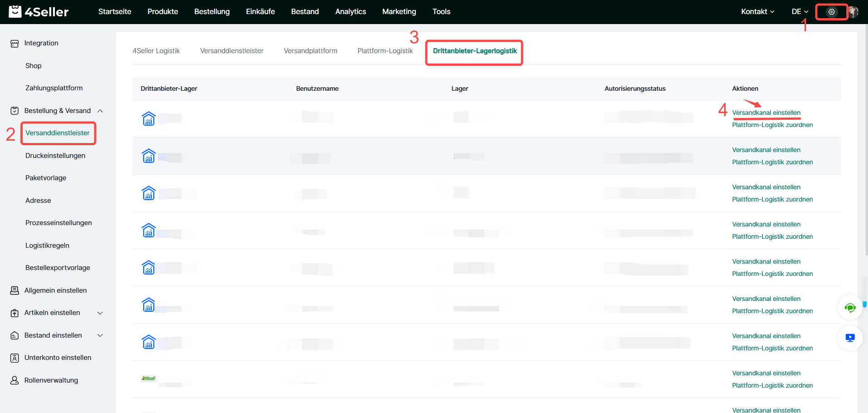
Task: Open the blue video tutorial button
Action: coord(850,338)
